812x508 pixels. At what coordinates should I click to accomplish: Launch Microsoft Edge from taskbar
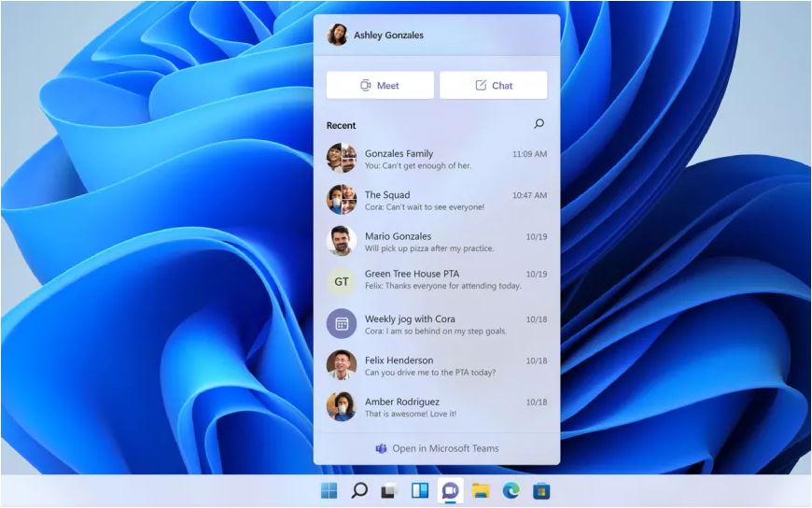click(511, 490)
